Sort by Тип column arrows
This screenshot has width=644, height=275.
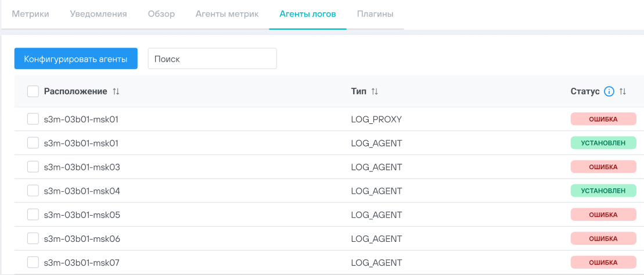click(x=375, y=91)
